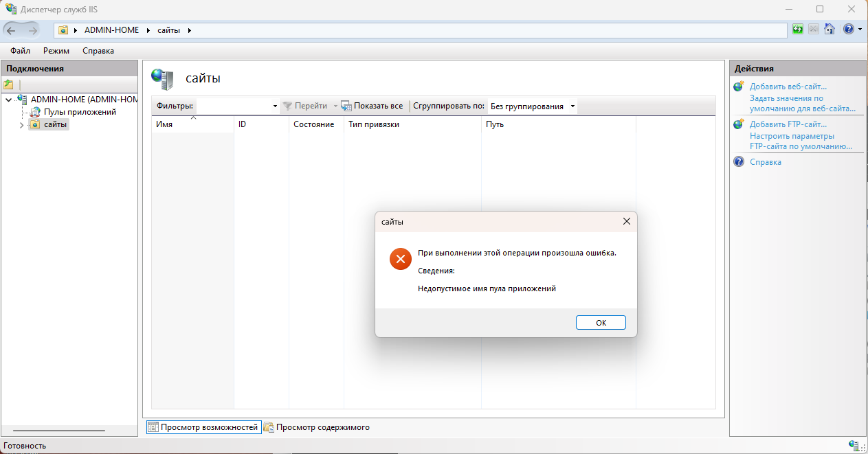868x454 pixels.
Task: Sort by Тип привязки column header
Action: (412, 124)
